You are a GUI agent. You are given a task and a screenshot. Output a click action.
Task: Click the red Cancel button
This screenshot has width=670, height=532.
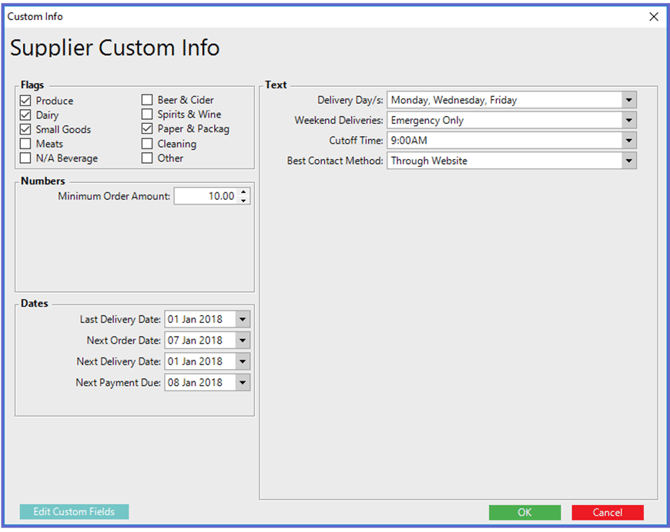point(607,512)
